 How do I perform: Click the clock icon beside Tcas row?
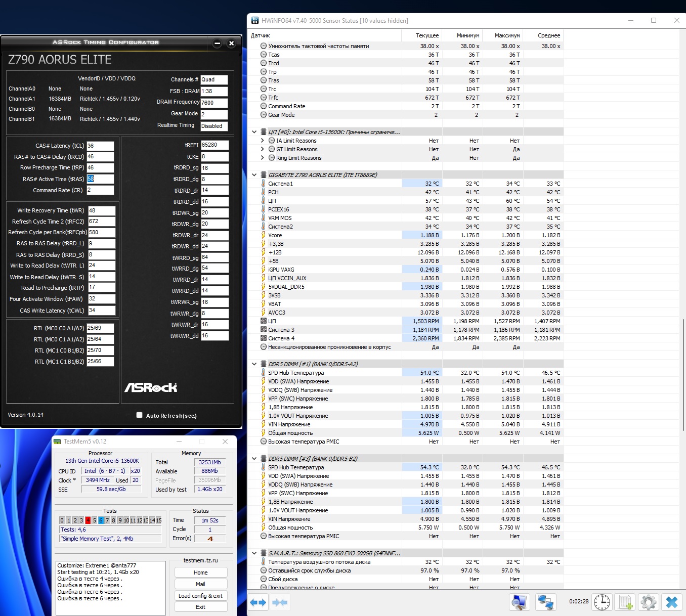coord(264,55)
